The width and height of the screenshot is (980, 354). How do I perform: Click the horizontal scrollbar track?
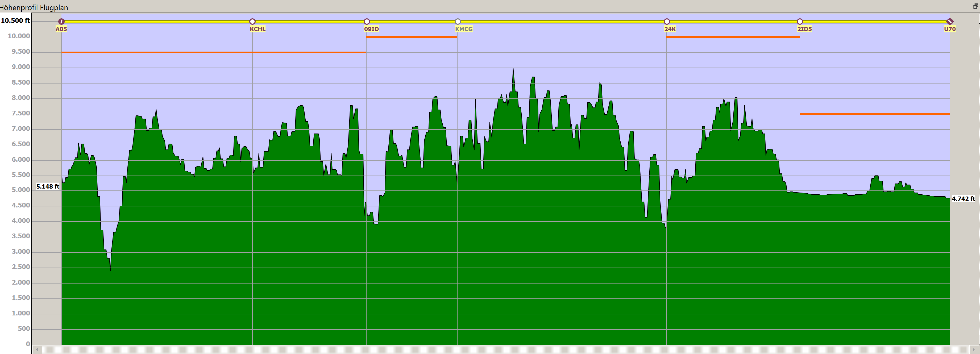(x=506, y=349)
